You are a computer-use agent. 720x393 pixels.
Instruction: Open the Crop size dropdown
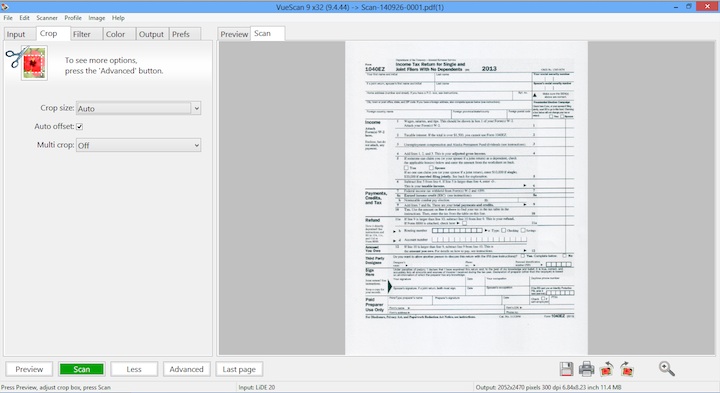click(x=138, y=108)
